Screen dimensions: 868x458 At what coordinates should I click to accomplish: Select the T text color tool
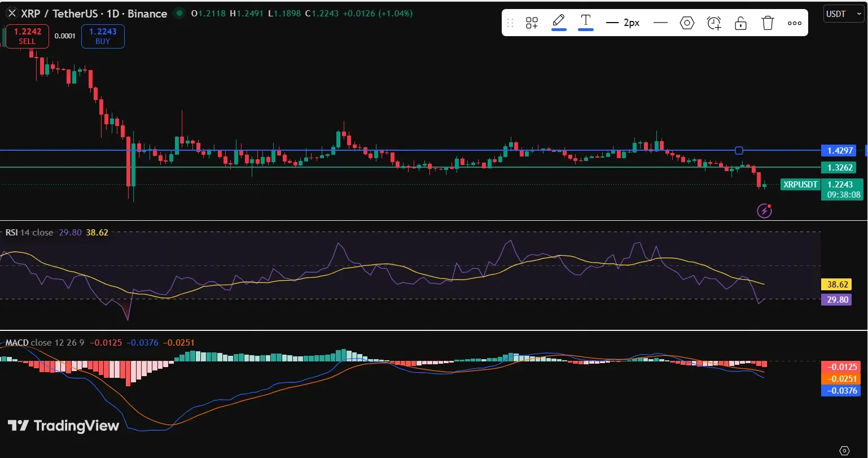pos(586,22)
